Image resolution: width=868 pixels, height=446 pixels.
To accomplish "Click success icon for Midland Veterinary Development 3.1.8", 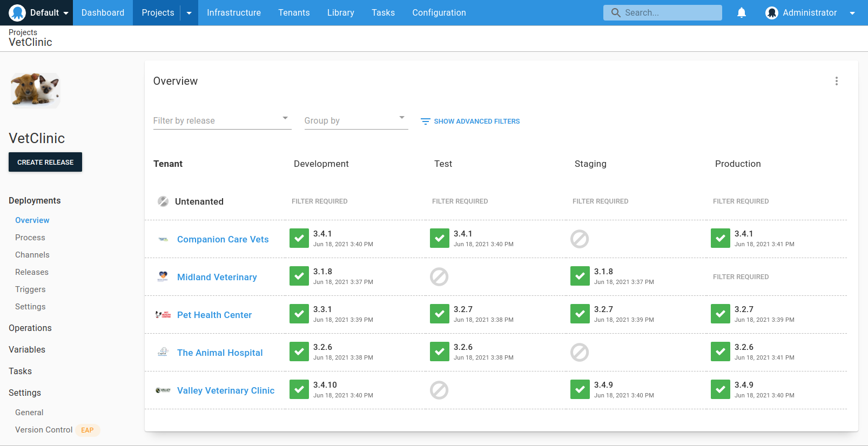I will pyautogui.click(x=299, y=276).
